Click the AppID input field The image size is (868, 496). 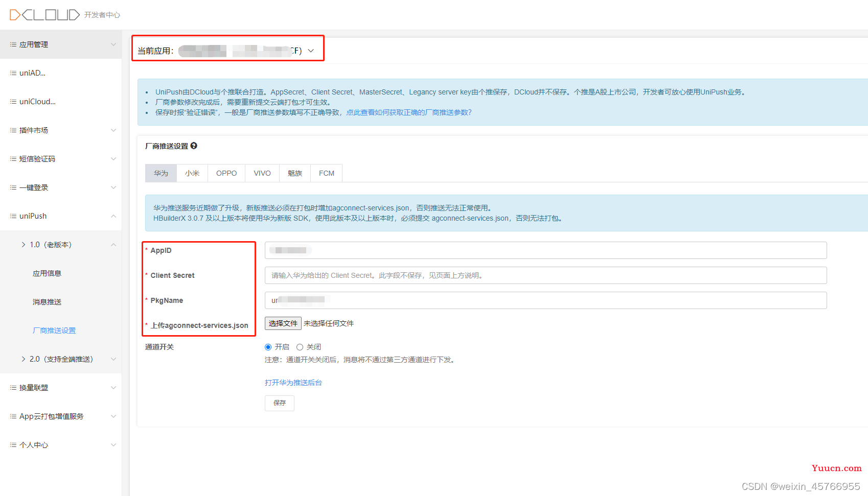point(545,250)
